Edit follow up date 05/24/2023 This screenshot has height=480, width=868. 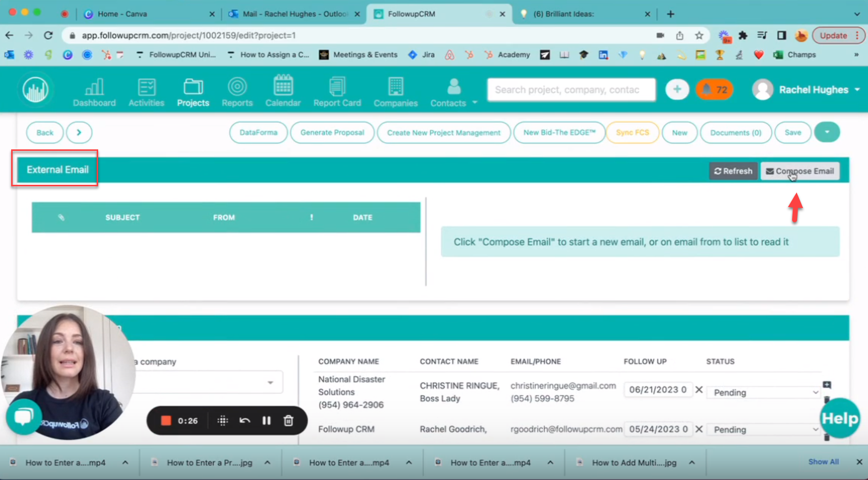658,429
